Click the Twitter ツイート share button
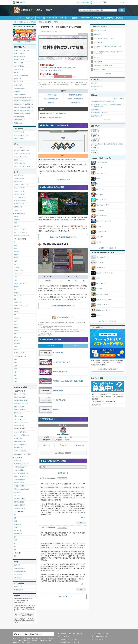The height and width of the screenshot is (644, 138). (x=46, y=445)
